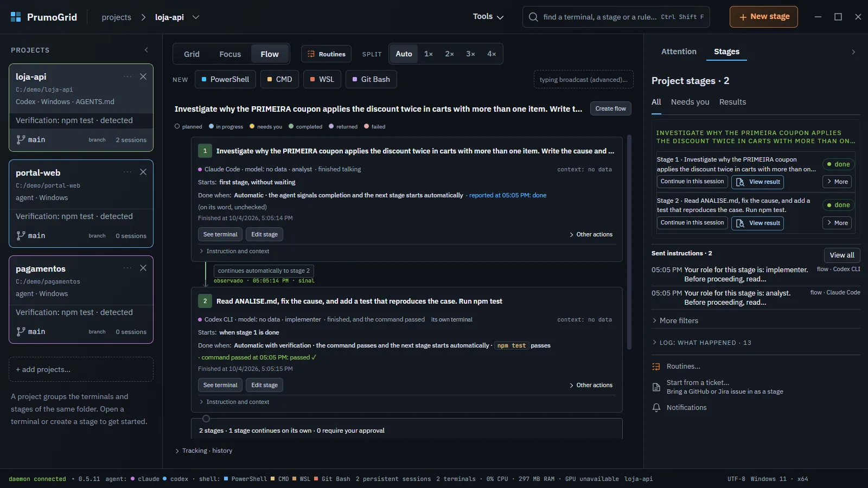The image size is (868, 488).
Task: Click View result for Stage 1
Action: [758, 182]
